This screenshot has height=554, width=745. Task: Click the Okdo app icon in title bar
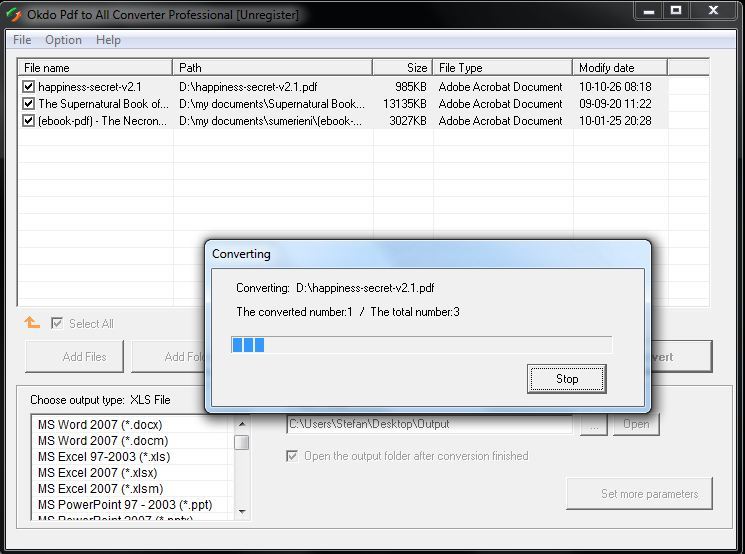point(14,14)
